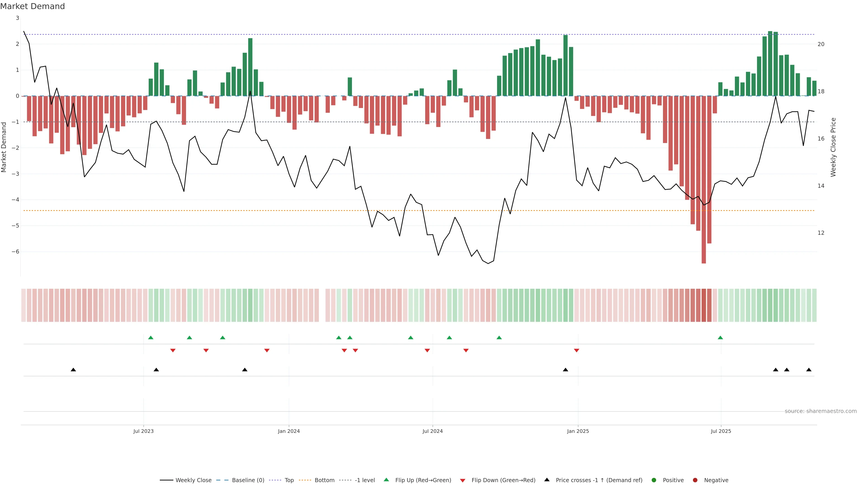This screenshot has height=488, width=868.
Task: Click first green flip-up marker after Jul 2023
Action: tap(151, 338)
